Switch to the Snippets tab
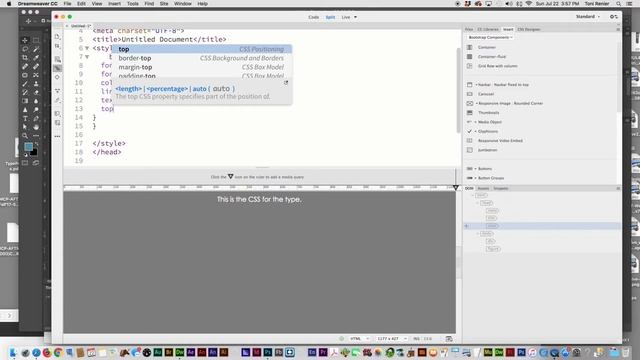Viewport: 640px width, 360px height. click(x=501, y=189)
